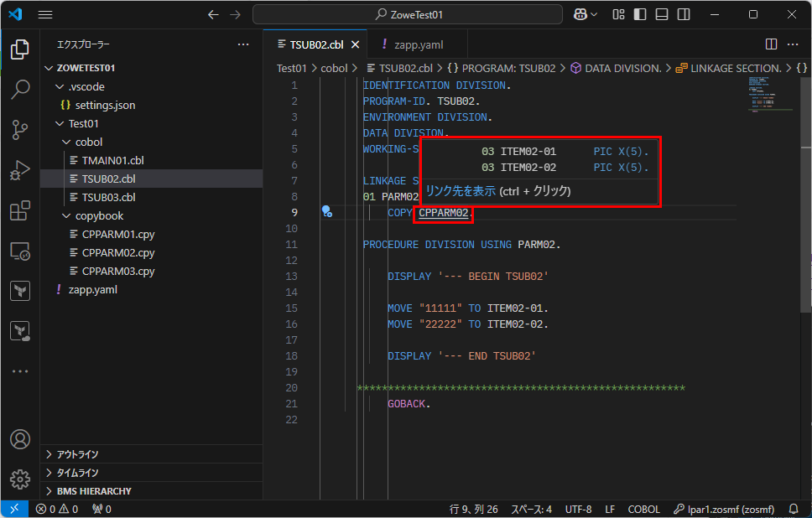Open Run and Debug view

pos(20,171)
